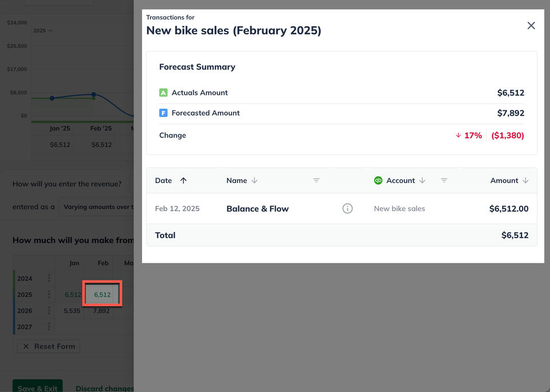Click the X icon in the Reset Form button
550x392 pixels.
click(26, 346)
